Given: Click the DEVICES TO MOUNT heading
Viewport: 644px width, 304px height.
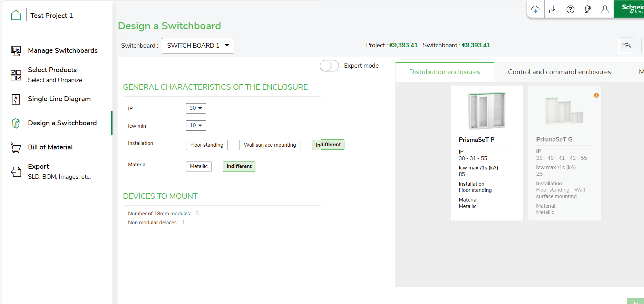Looking at the screenshot, I should click(160, 196).
